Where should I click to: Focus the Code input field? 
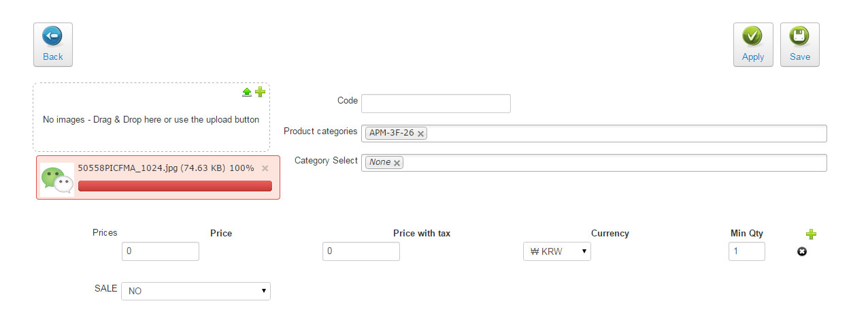click(435, 104)
